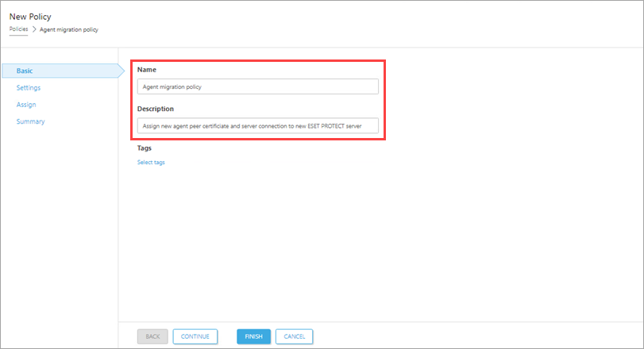Click the Name field label
The height and width of the screenshot is (349, 644).
click(x=147, y=70)
